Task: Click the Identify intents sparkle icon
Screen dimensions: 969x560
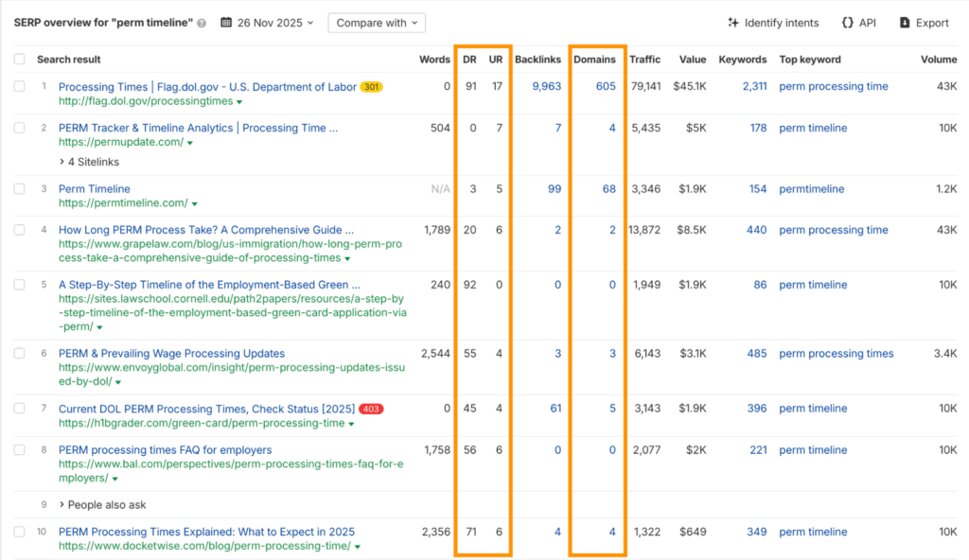Action: pos(732,23)
